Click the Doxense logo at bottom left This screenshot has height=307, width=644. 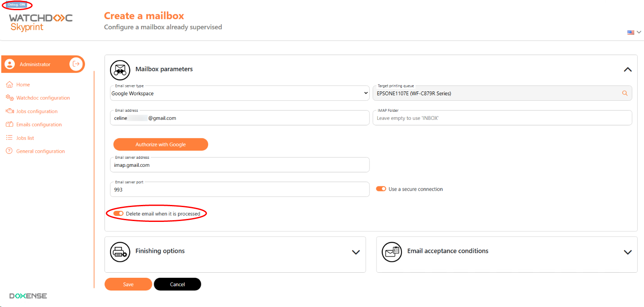click(x=28, y=296)
